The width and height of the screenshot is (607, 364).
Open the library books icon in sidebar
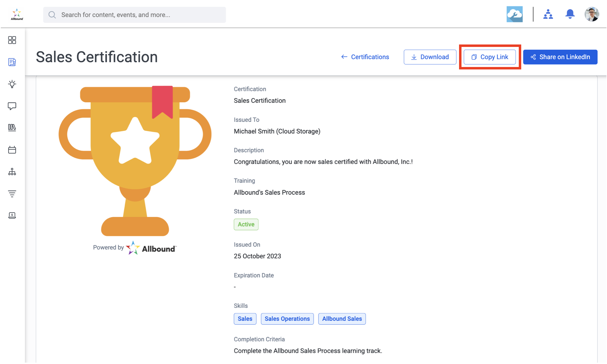click(12, 127)
